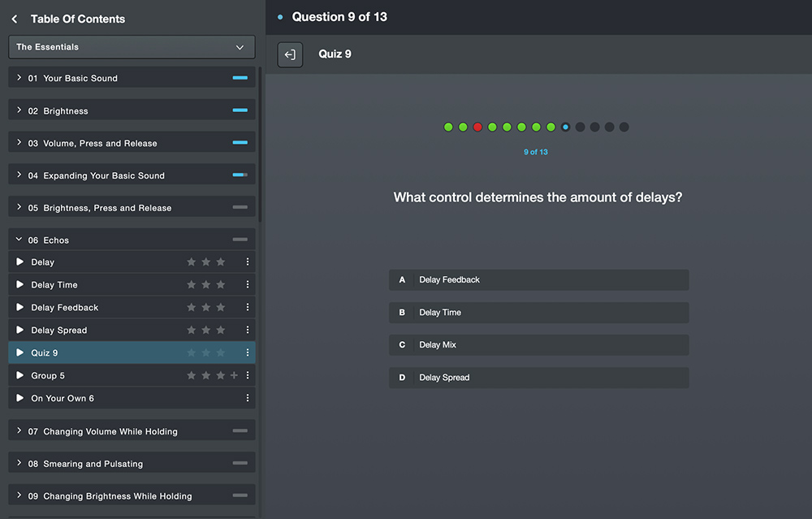Play the Delay lesson
Image resolution: width=812 pixels, height=519 pixels.
[21, 262]
